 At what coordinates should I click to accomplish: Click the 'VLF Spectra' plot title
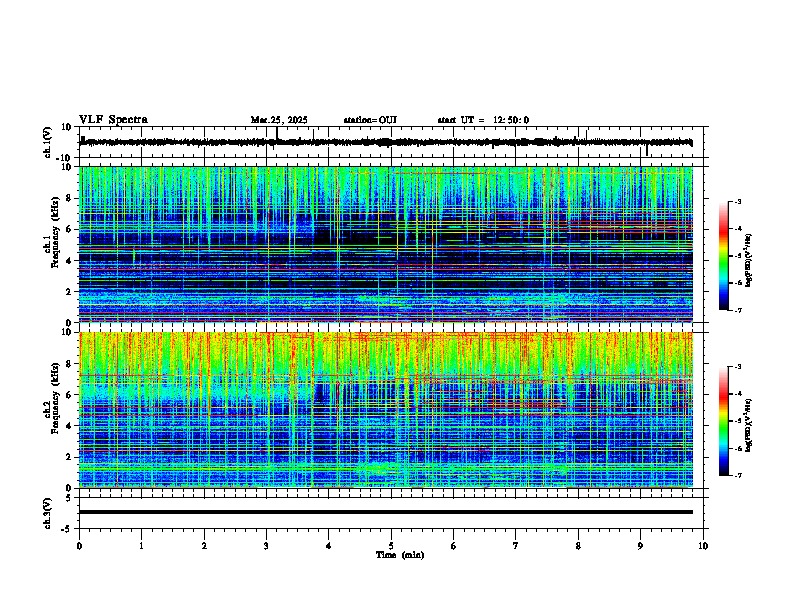(113, 120)
